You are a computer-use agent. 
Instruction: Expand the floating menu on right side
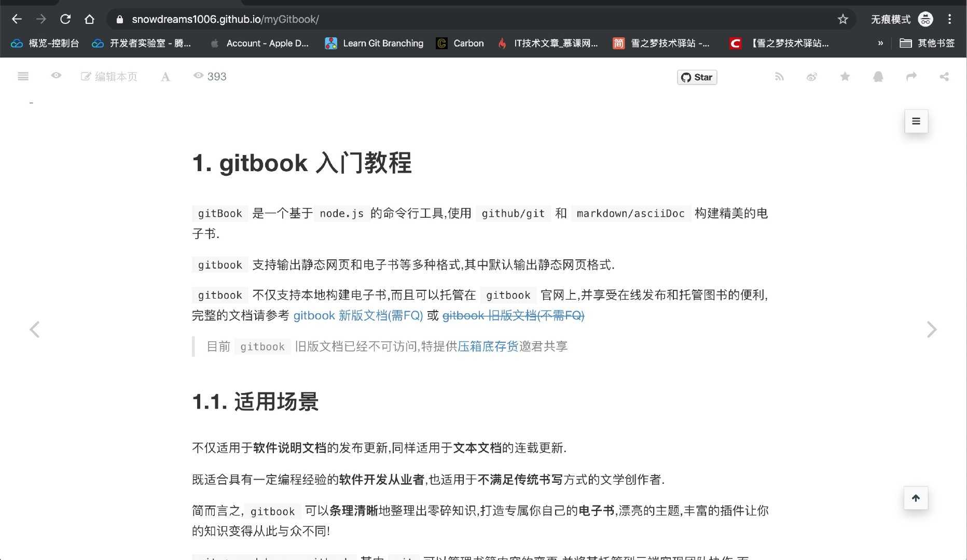[916, 121]
